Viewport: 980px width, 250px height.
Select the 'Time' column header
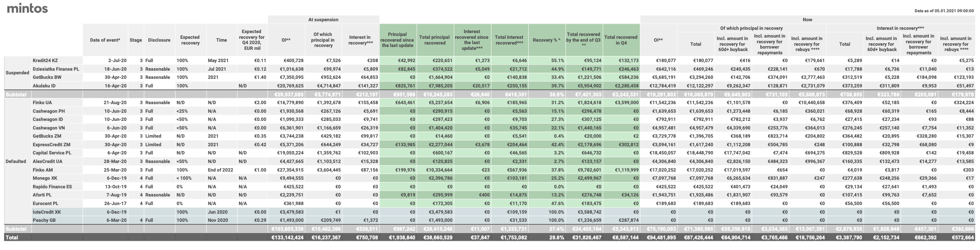tap(221, 40)
